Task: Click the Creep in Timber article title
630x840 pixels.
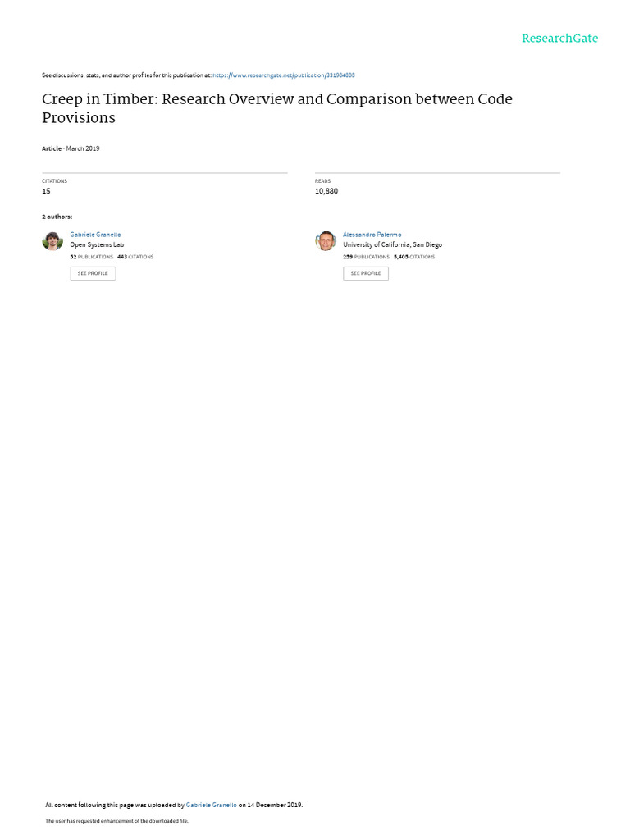Action: (x=276, y=108)
